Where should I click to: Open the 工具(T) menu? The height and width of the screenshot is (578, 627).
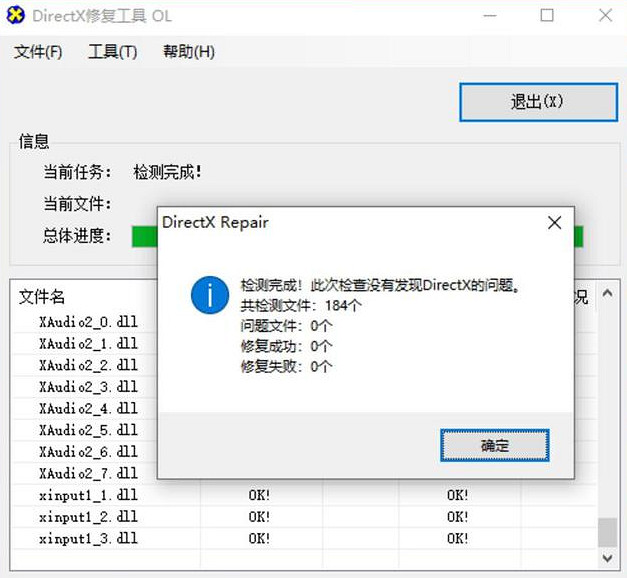pyautogui.click(x=112, y=52)
